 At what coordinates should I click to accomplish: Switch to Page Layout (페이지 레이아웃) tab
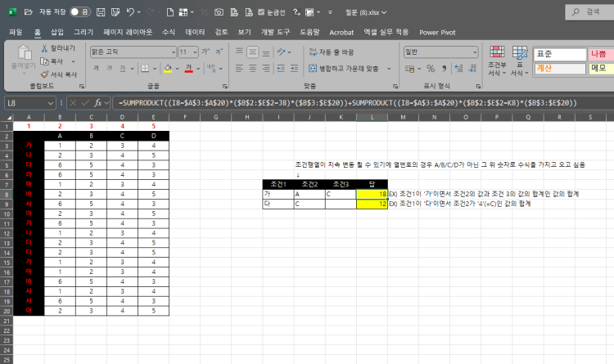coord(128,32)
